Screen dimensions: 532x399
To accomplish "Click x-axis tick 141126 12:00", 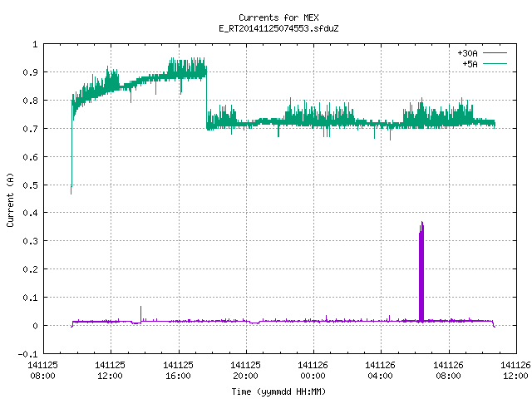I will point(515,371).
